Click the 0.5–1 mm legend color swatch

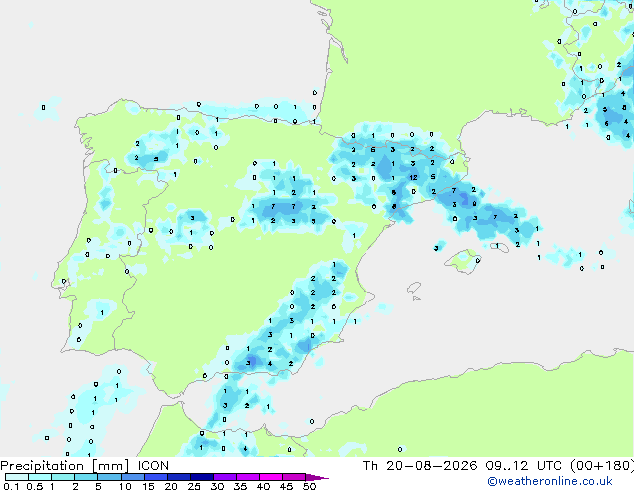pyautogui.click(x=40, y=477)
